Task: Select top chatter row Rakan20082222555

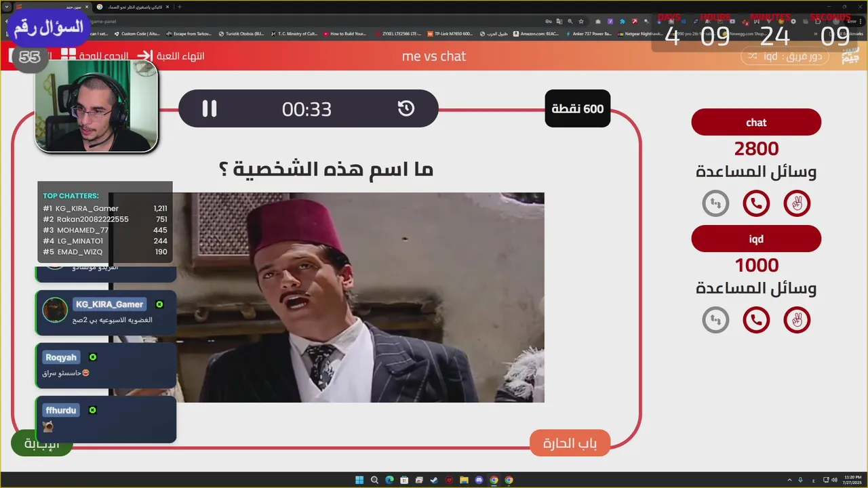Action: [105, 220]
